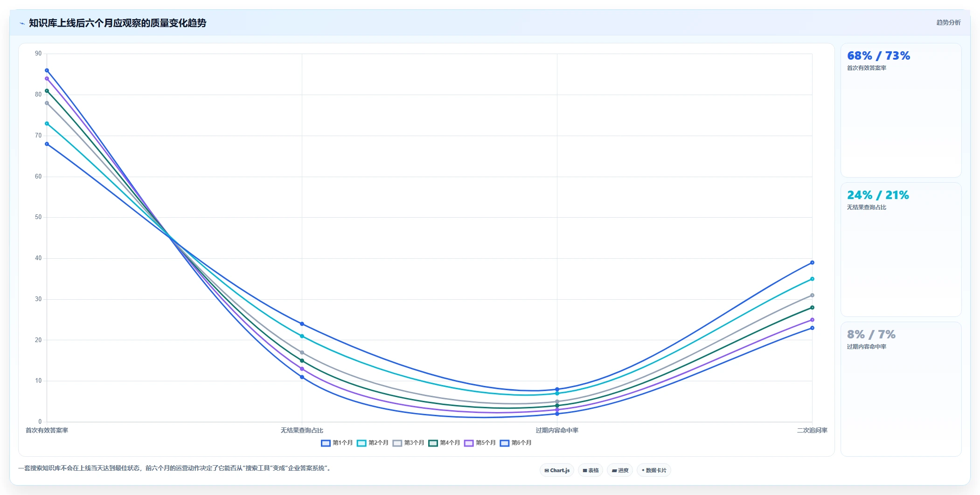
Task: Click the purple month-5 data point at value 84
Action: pos(47,79)
